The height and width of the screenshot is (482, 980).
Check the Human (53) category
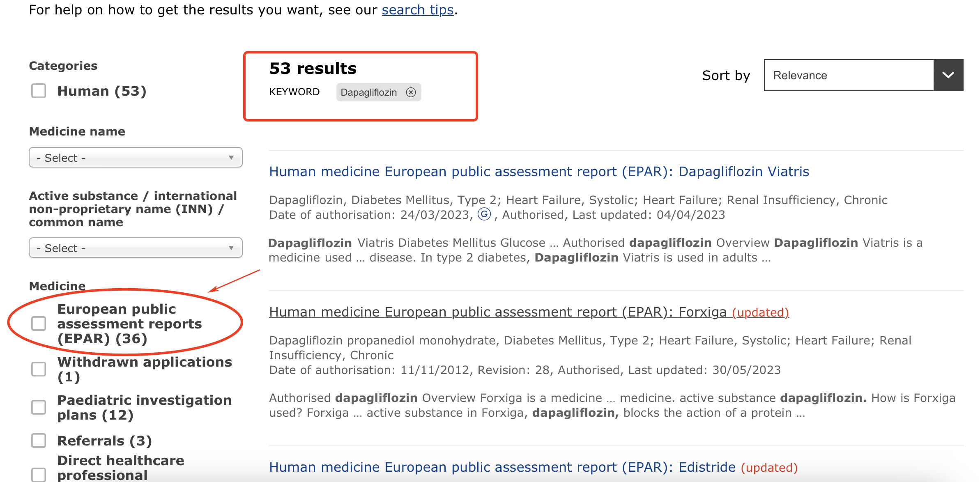39,91
